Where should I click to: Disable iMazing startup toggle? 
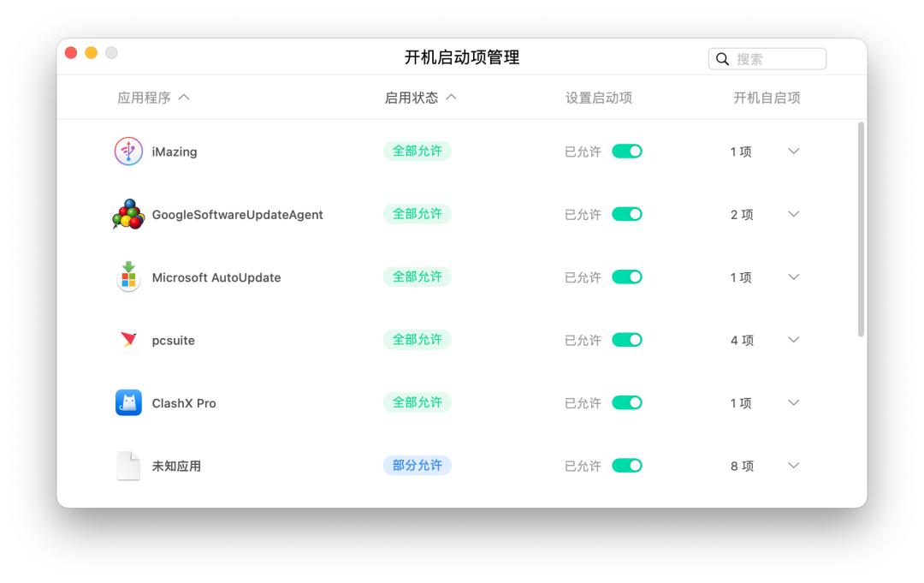tap(626, 152)
